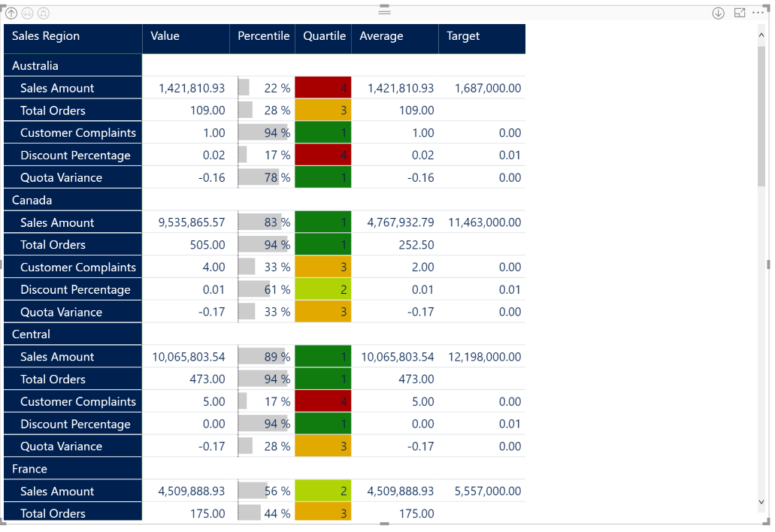Screen dimensions: 775x532
Task: Turn on drill down mode arrow icon
Action: point(718,13)
